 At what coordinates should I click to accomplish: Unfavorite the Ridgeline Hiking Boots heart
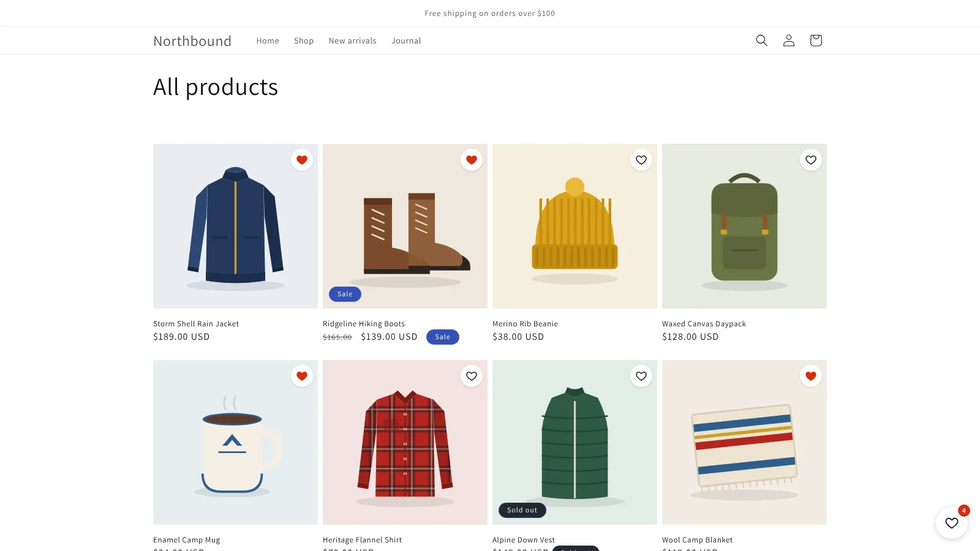tap(472, 160)
